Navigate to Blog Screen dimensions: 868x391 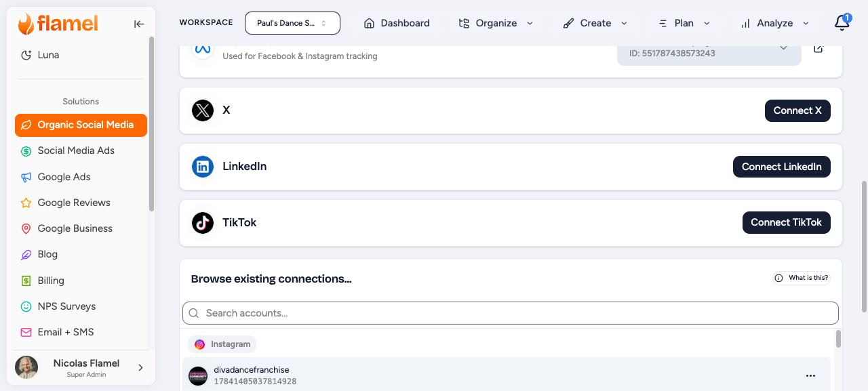tap(81, 255)
